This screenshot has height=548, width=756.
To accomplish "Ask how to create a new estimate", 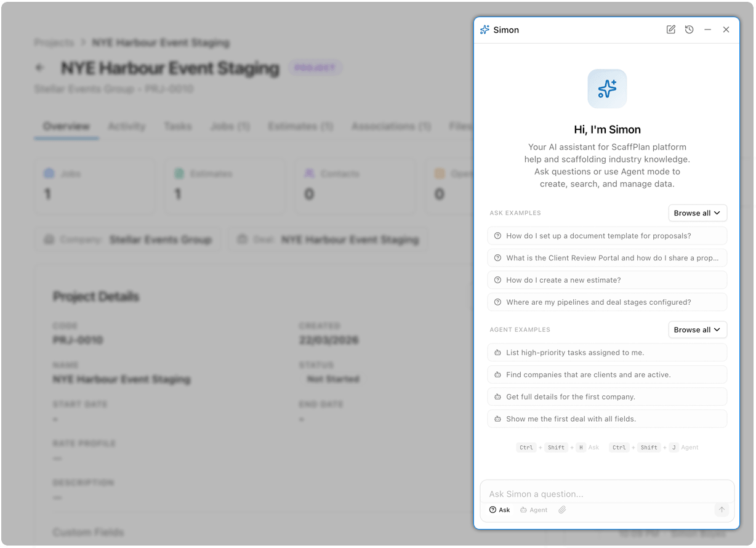I will 607,280.
